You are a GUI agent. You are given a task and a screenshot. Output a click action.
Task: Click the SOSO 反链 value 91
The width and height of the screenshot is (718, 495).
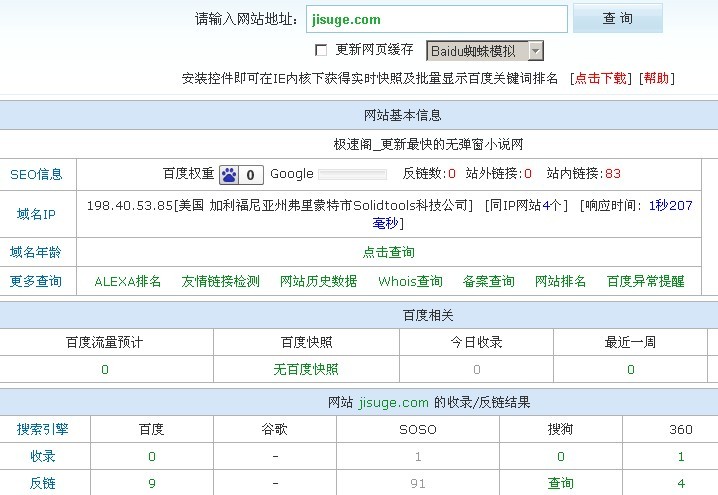(x=418, y=484)
